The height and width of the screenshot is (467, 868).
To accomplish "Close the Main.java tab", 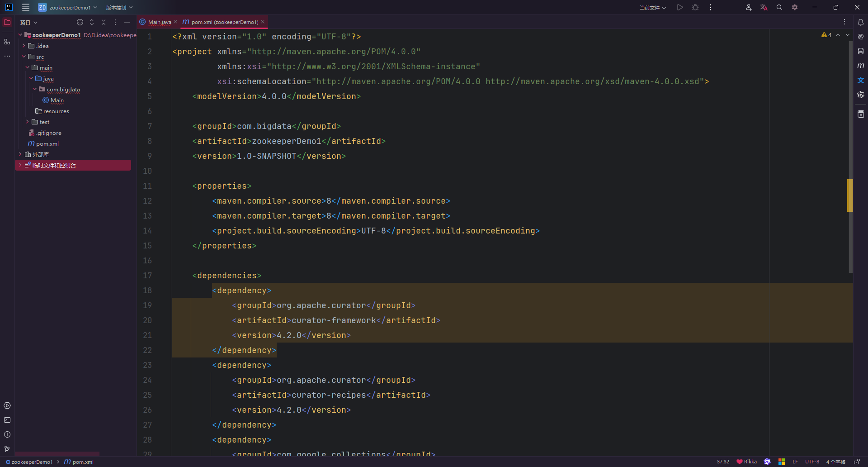I will point(175,22).
